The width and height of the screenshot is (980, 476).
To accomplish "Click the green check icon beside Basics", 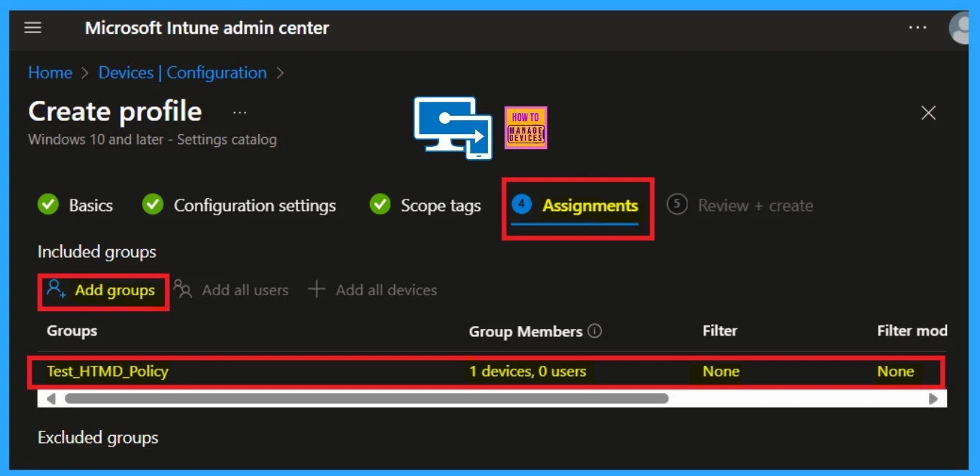I will [48, 205].
